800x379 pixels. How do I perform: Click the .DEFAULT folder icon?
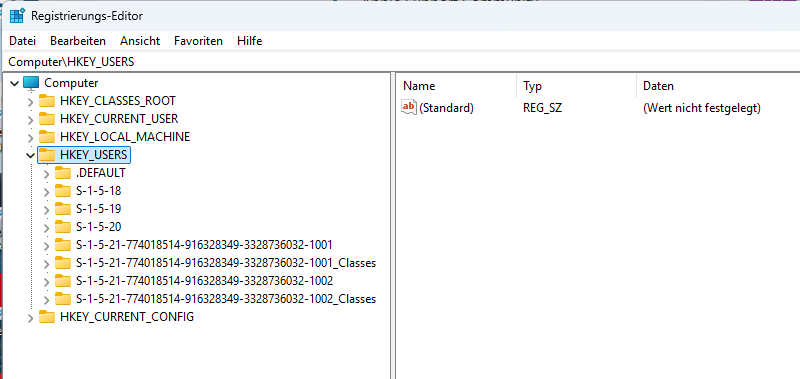[63, 173]
